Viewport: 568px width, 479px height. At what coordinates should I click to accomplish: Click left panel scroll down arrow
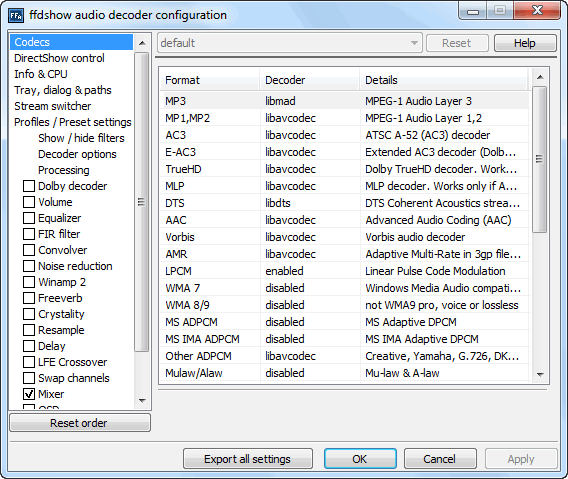[142, 400]
